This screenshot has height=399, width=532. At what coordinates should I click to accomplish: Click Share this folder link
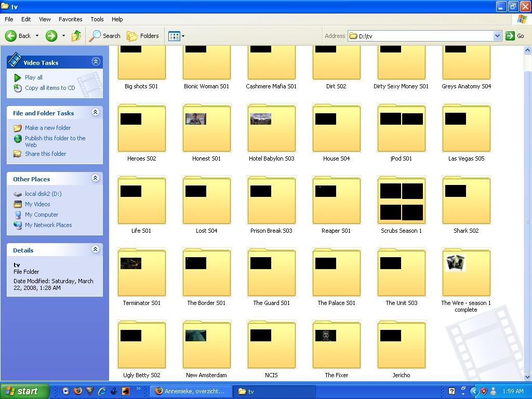coord(46,154)
